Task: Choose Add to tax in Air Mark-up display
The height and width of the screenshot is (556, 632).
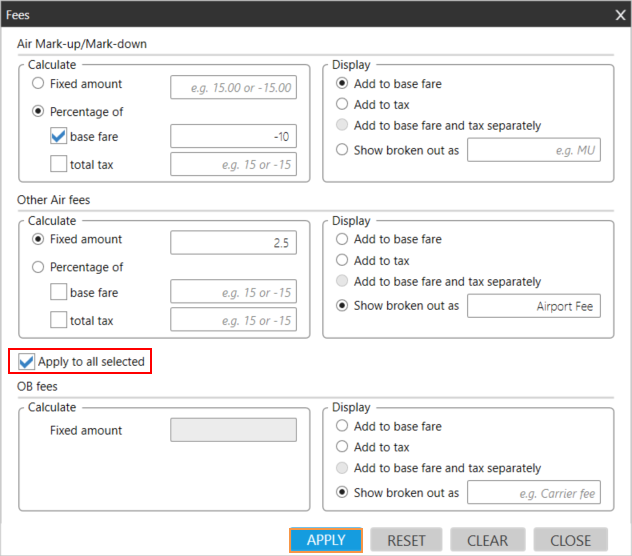Action: pyautogui.click(x=343, y=104)
